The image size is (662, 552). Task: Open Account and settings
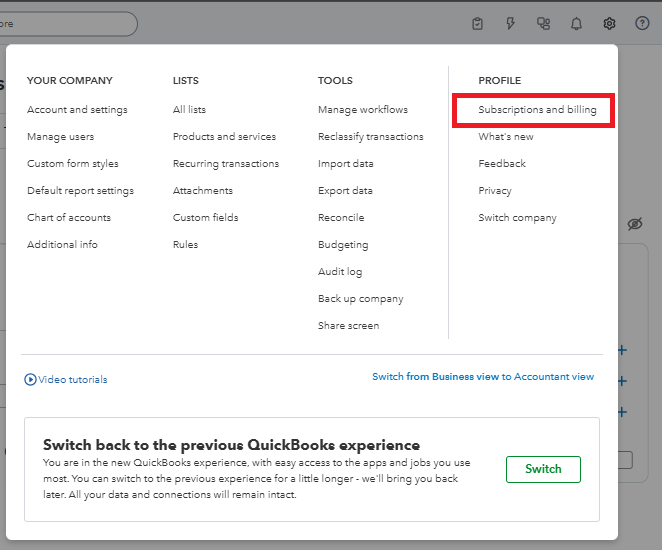(x=77, y=110)
